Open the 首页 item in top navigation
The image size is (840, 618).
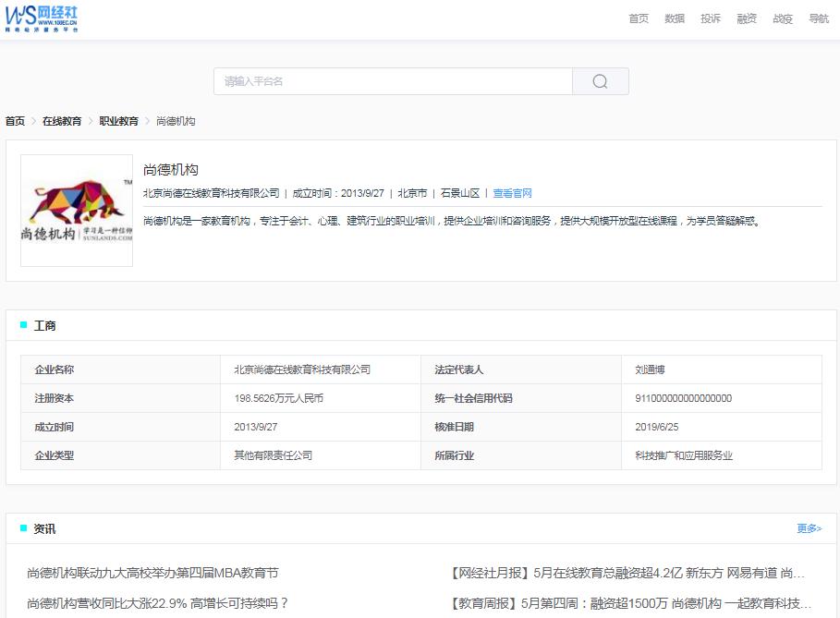(638, 18)
